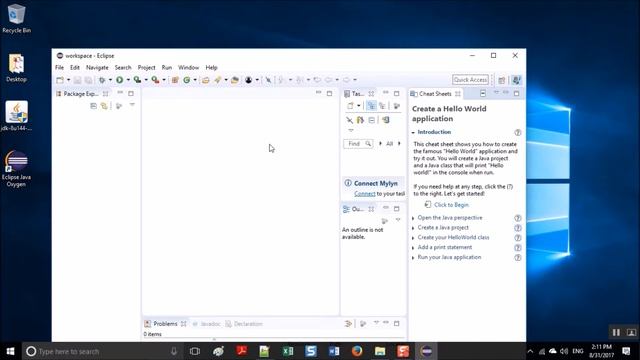640x360 pixels.
Task: Click the Open Perspective icon
Action: [502, 80]
